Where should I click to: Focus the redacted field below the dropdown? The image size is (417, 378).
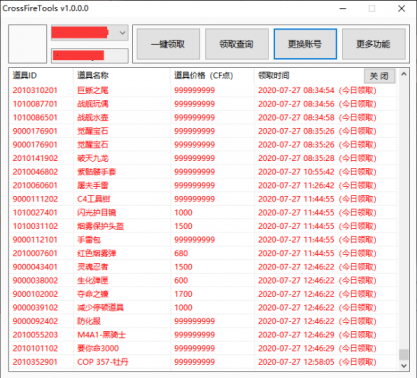90,56
